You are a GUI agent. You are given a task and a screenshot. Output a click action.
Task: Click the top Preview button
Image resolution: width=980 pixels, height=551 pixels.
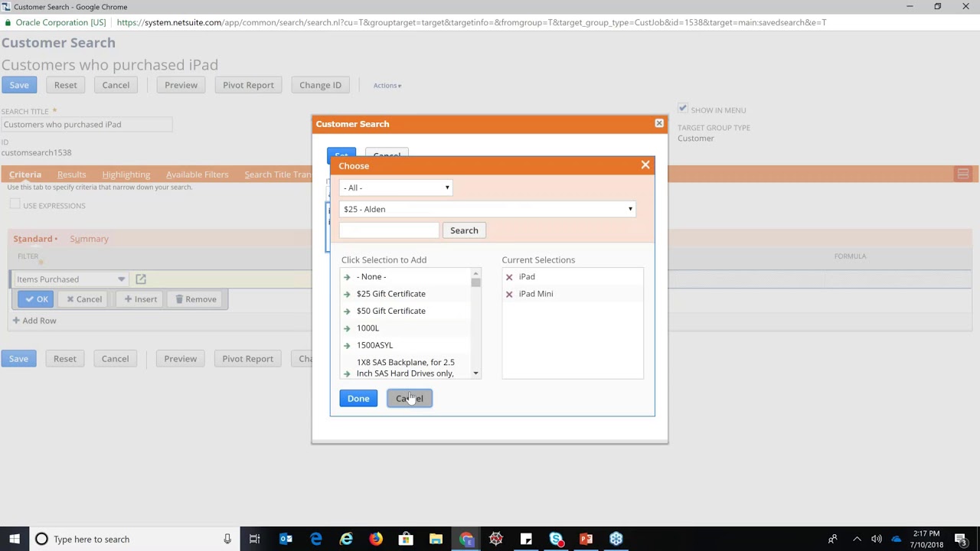coord(181,85)
